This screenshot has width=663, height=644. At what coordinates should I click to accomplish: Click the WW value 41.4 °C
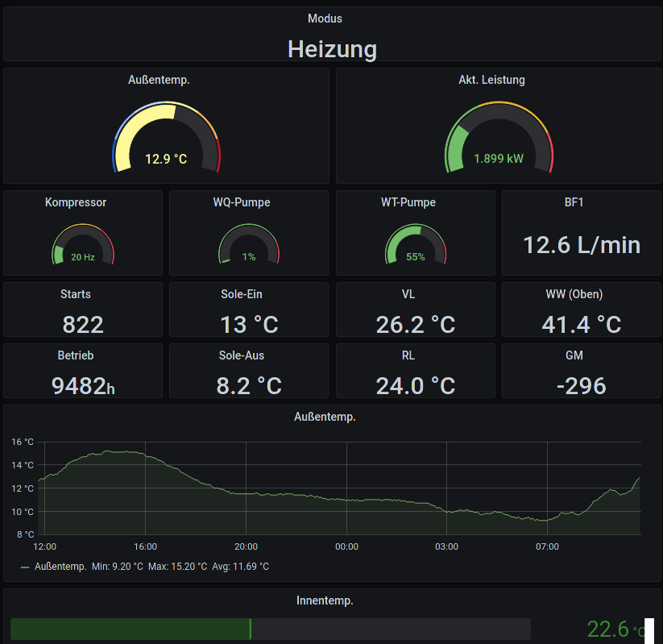[x=582, y=325]
